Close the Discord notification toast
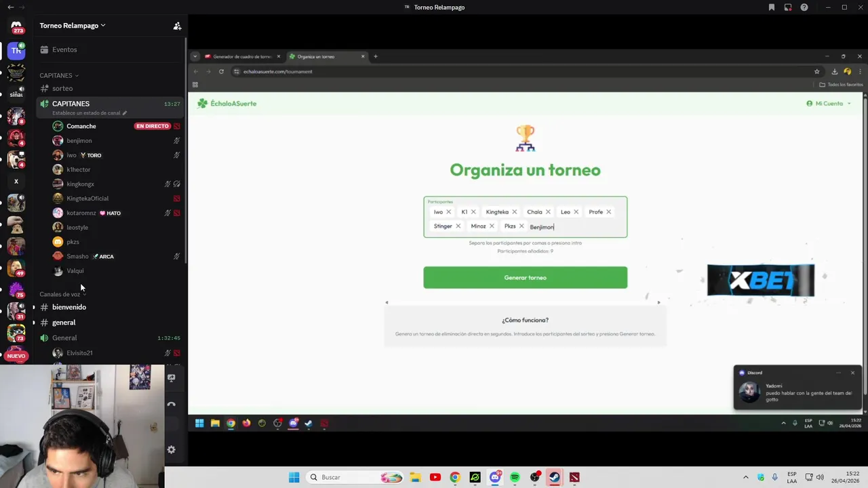Screen dimensions: 868x488 pos(852,373)
